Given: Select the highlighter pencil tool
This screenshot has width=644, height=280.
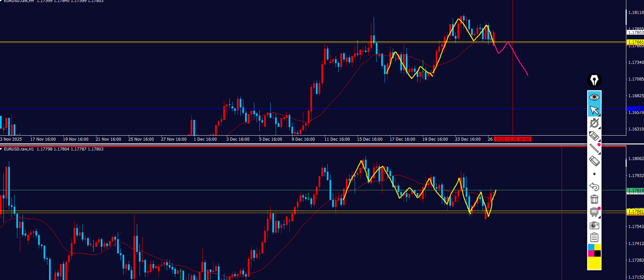Looking at the screenshot, I should [594, 136].
